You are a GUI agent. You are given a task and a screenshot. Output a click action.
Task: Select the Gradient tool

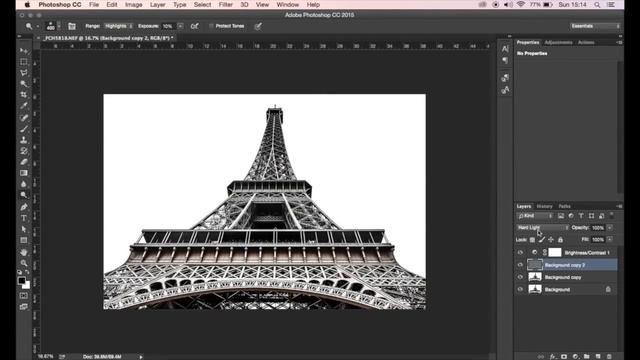24,173
